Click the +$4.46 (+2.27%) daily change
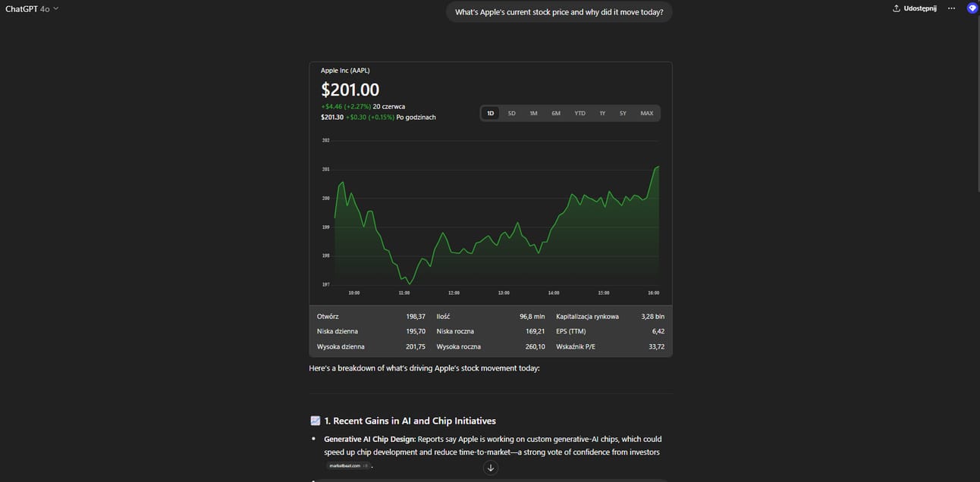The height and width of the screenshot is (482, 980). (346, 107)
